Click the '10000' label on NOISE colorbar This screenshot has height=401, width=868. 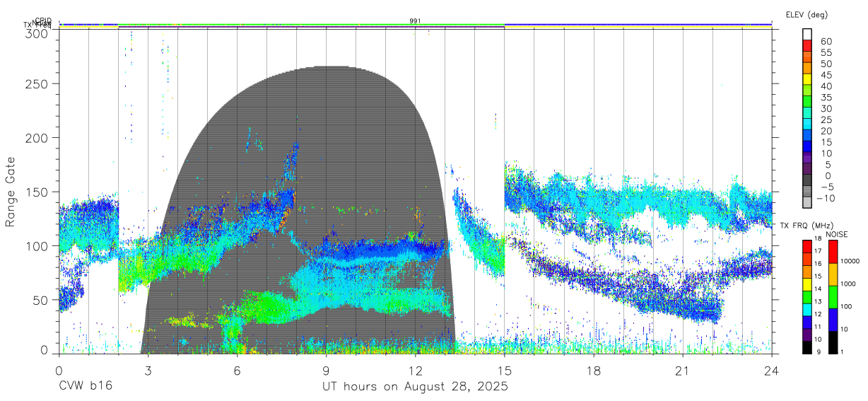point(851,262)
